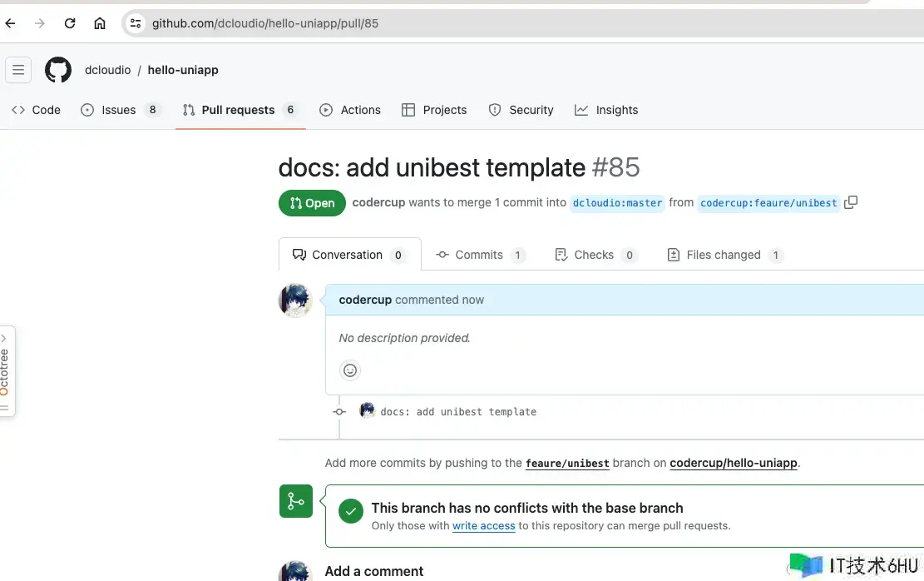
Task: Expand the Octotree side panel
Action: 6,370
